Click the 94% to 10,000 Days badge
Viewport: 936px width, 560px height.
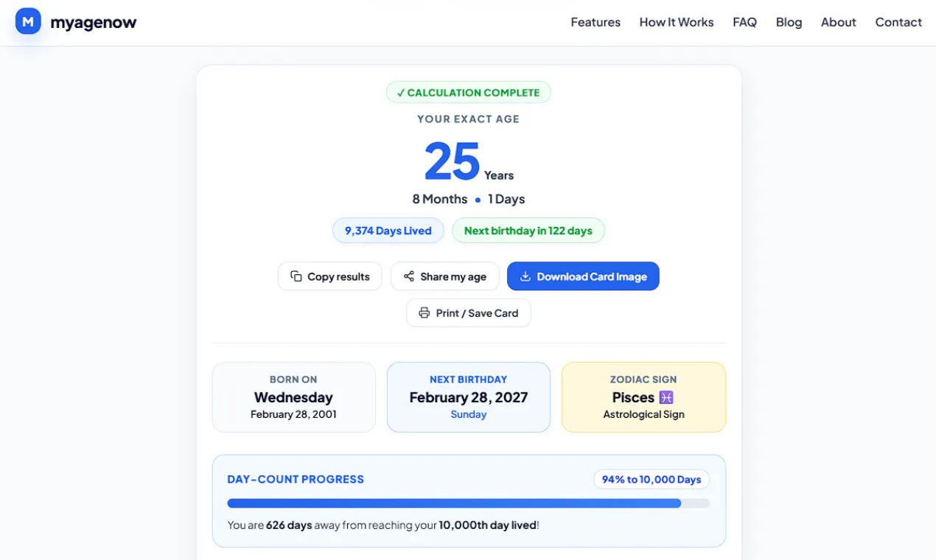pyautogui.click(x=652, y=480)
